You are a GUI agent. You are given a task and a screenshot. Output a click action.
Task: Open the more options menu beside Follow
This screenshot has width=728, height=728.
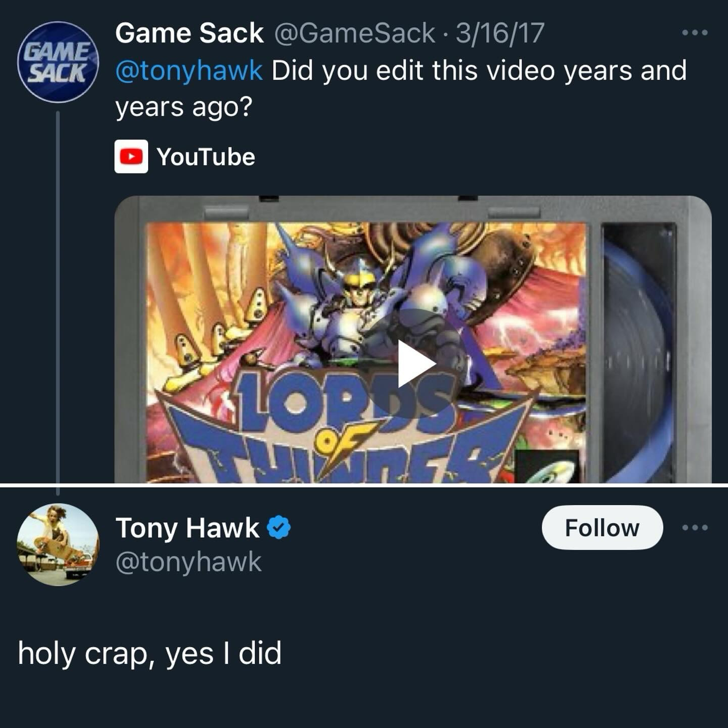click(x=695, y=528)
